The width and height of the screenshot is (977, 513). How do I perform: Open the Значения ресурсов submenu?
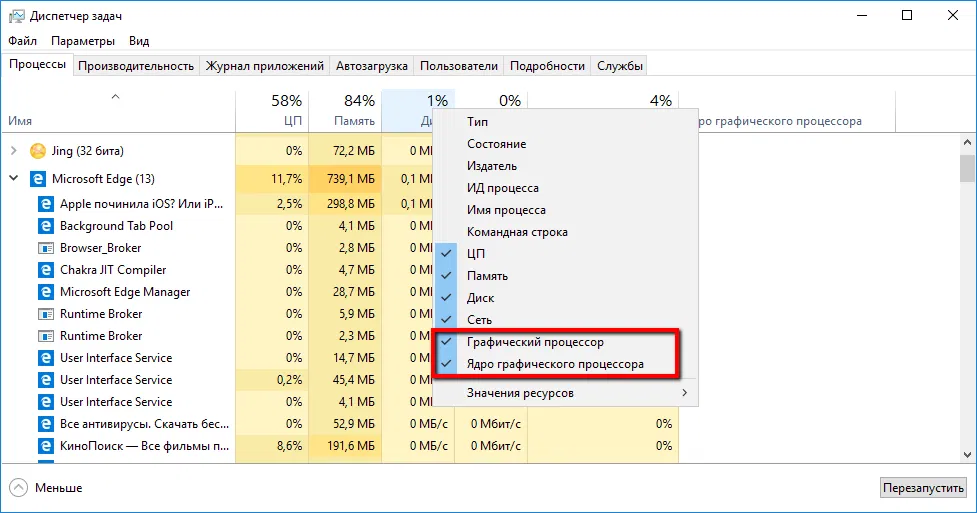(565, 393)
